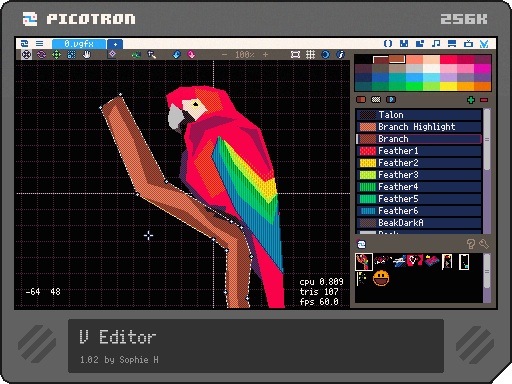Toggle the blue f circle option
The image size is (512, 384).
[x=340, y=54]
